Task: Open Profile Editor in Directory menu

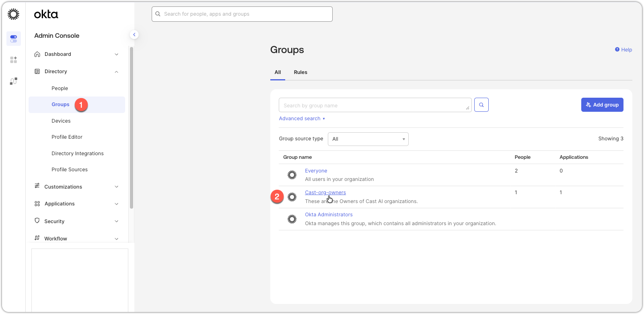Action: [x=67, y=137]
